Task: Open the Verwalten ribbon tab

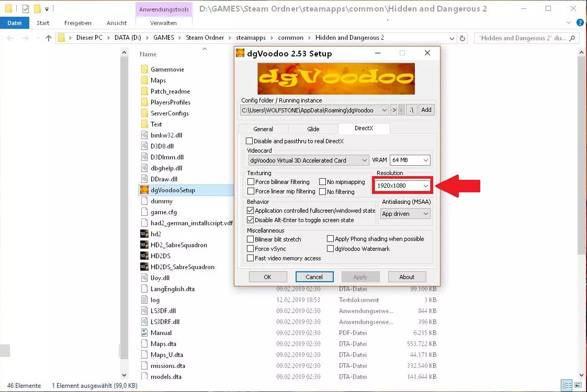Action: pyautogui.click(x=163, y=23)
